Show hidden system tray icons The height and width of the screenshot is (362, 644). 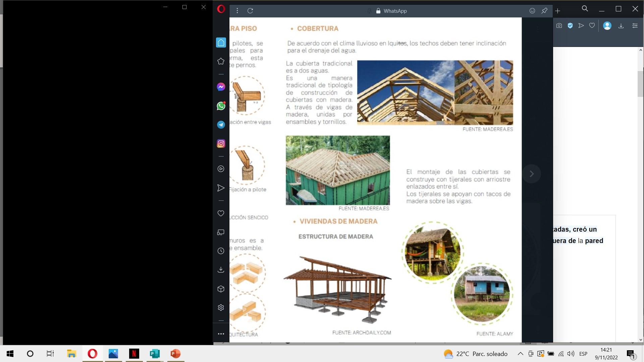(520, 354)
